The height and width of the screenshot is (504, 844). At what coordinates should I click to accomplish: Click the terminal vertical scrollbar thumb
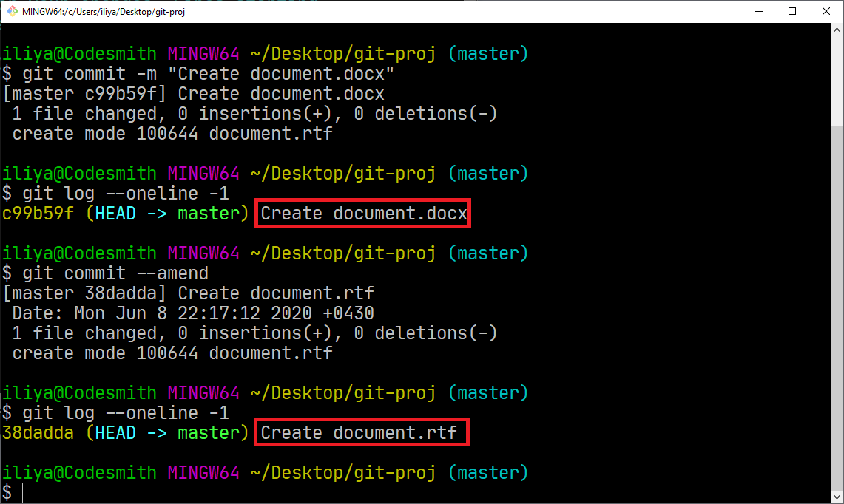click(x=837, y=308)
